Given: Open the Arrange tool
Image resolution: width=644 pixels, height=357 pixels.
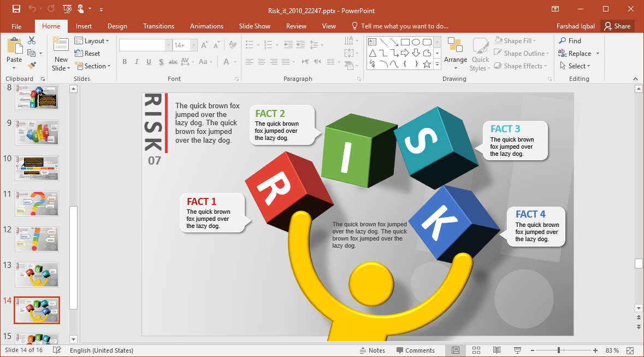Looking at the screenshot, I should [x=455, y=54].
